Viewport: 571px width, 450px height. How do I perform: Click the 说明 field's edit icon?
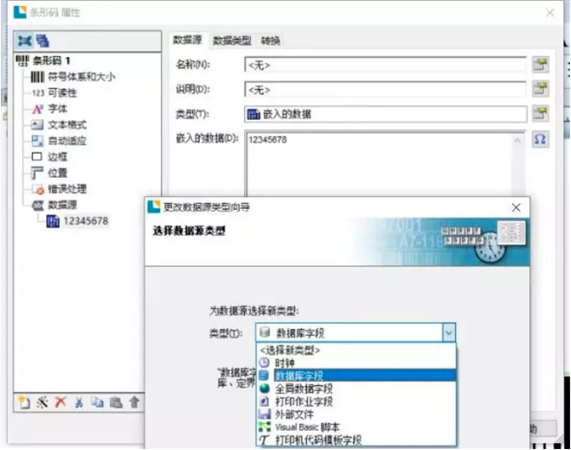click(x=540, y=89)
